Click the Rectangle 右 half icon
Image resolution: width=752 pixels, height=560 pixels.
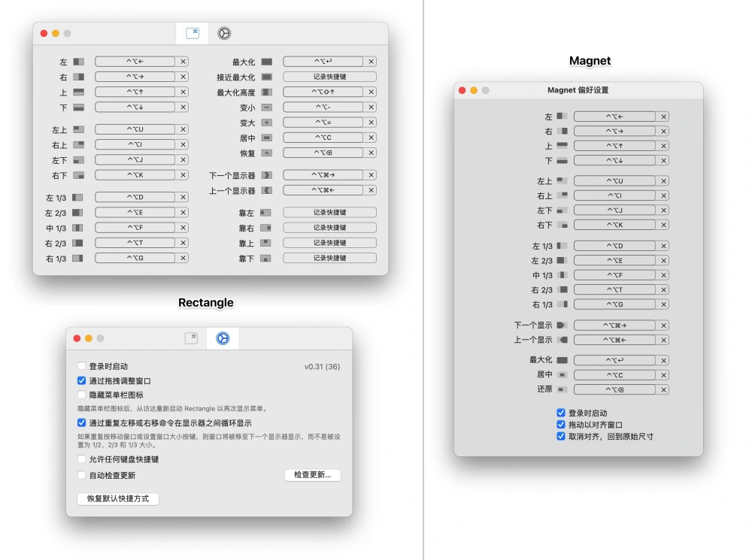tap(79, 77)
